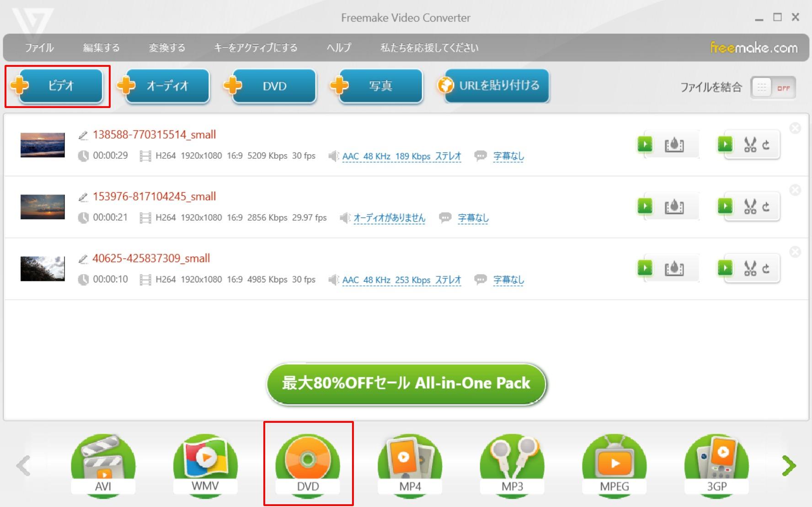Rename 138588-770315514_small with pencil icon
The image size is (812, 507).
83,135
